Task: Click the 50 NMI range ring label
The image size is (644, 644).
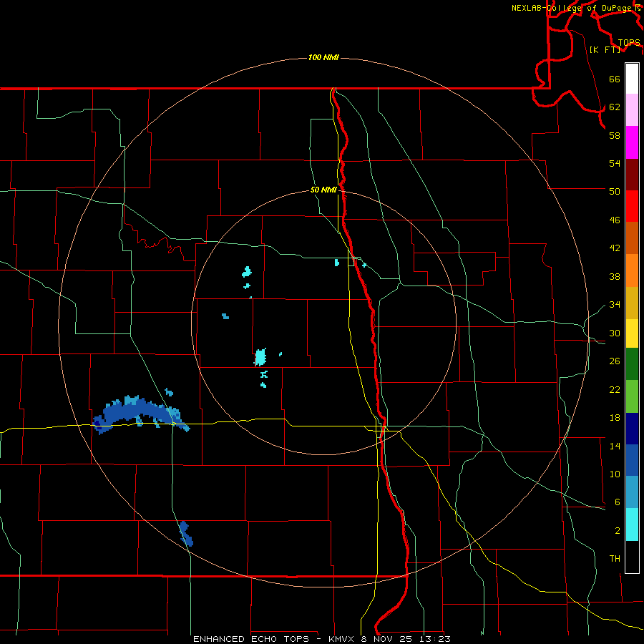Action: [323, 190]
